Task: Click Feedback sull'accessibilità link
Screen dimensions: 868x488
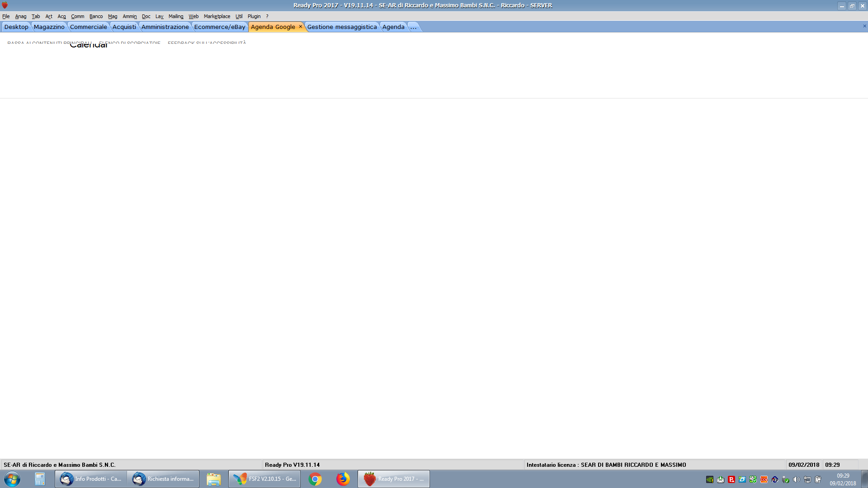Action: pos(207,43)
